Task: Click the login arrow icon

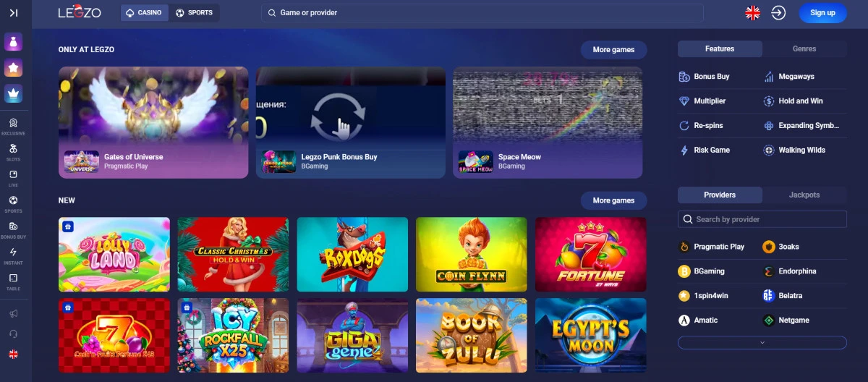Action: pos(778,13)
